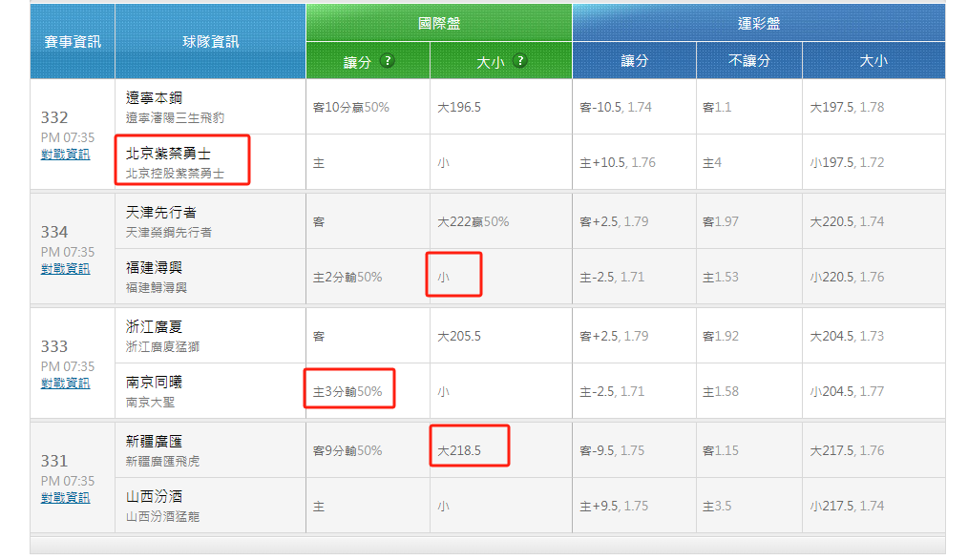Select the 運彩盤 header tab
The width and height of the screenshot is (968, 560).
pos(759,23)
